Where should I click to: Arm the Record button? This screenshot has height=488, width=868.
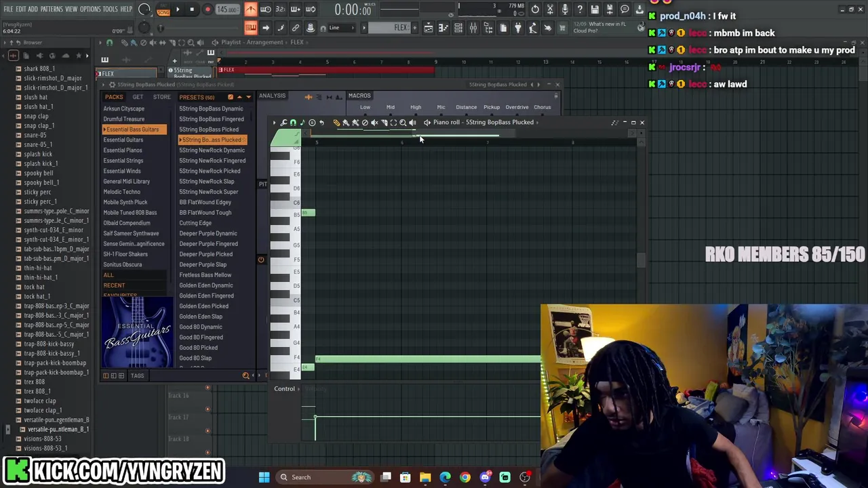208,9
